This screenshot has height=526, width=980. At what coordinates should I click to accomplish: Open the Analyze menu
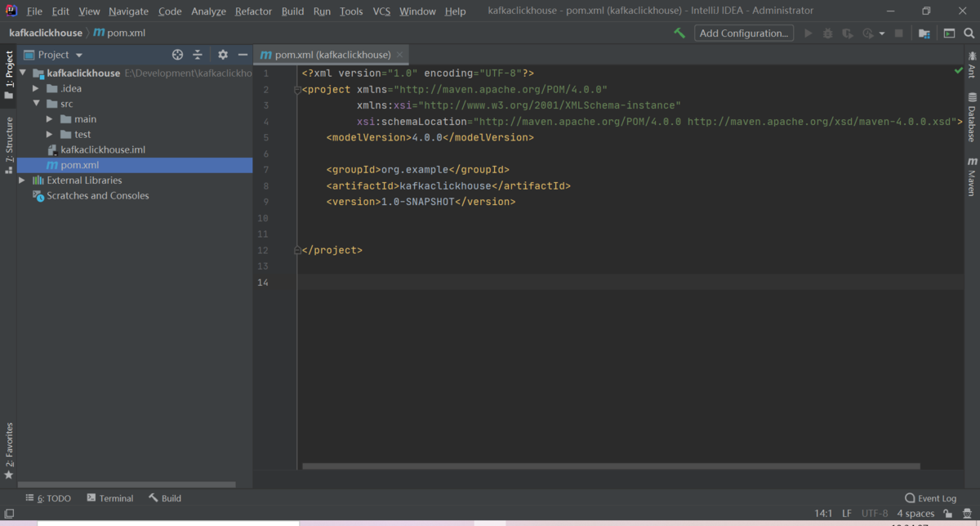(x=208, y=11)
